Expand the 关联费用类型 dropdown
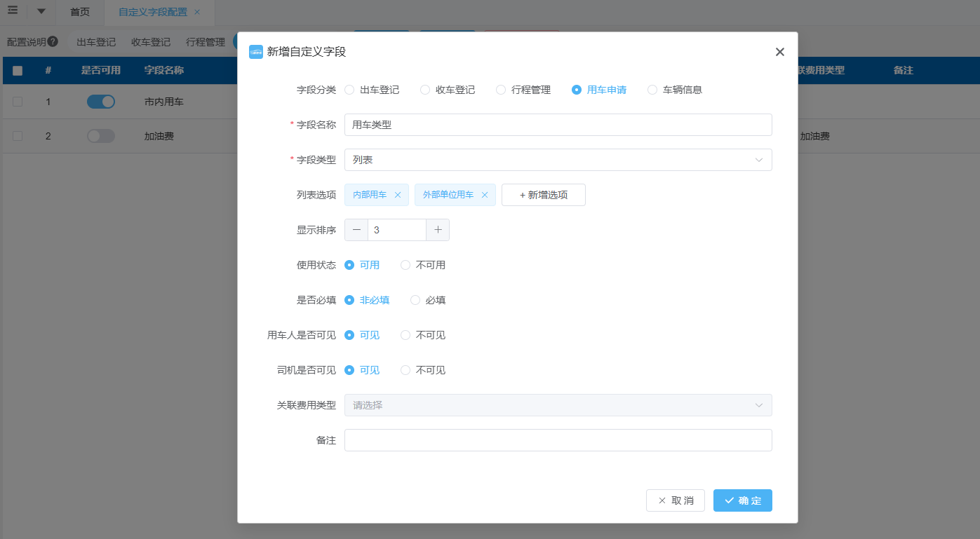980x539 pixels. tap(558, 405)
